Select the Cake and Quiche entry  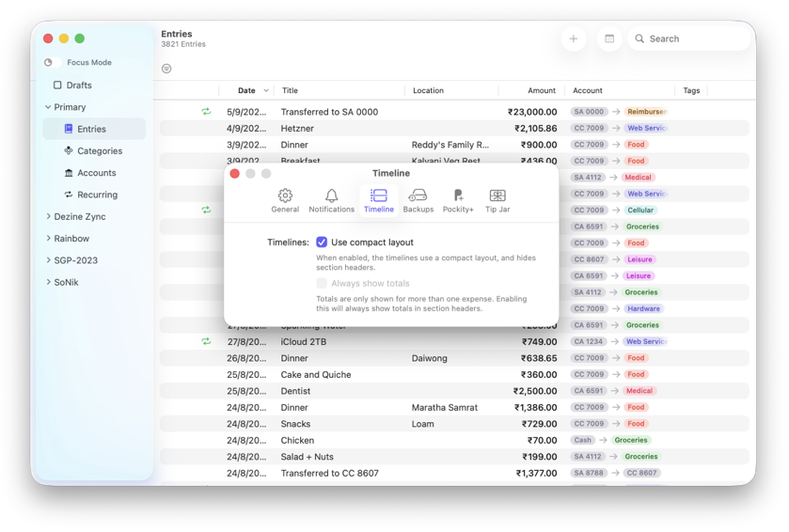[x=454, y=375]
